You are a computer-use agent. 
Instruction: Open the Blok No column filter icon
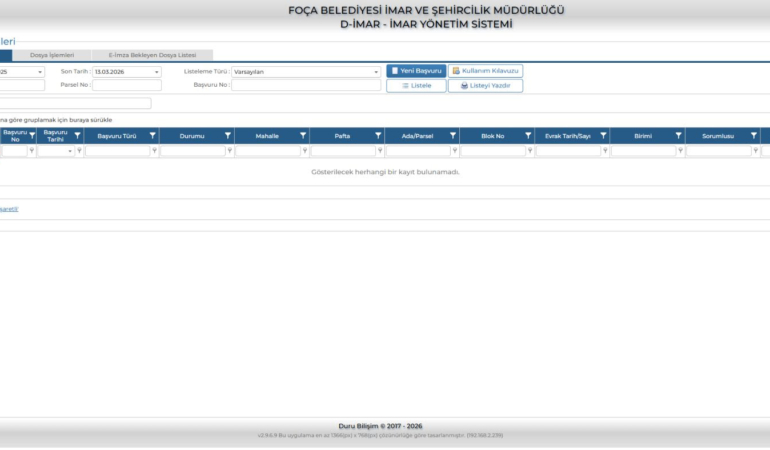[528, 136]
